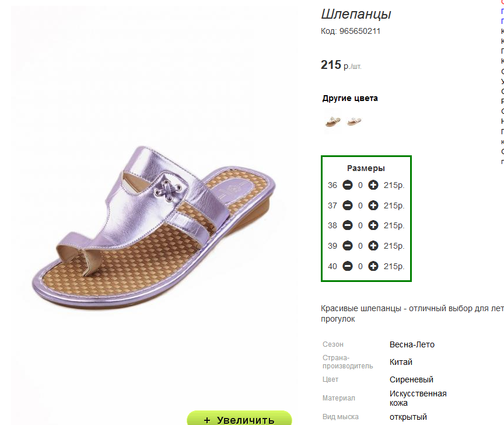Click minus button for size 40
This screenshot has width=504, height=425.
pos(348,266)
